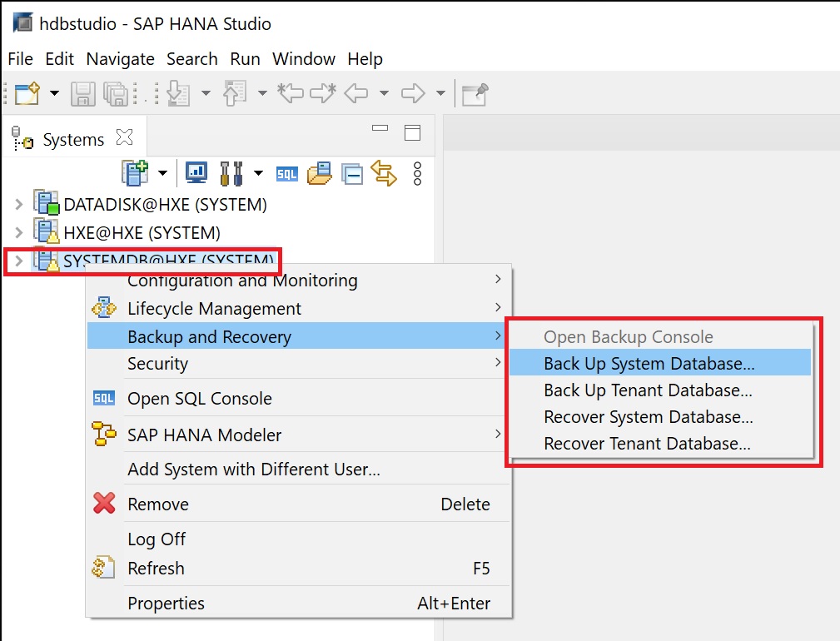Click the New wizard toolbar icon

pos(27,93)
